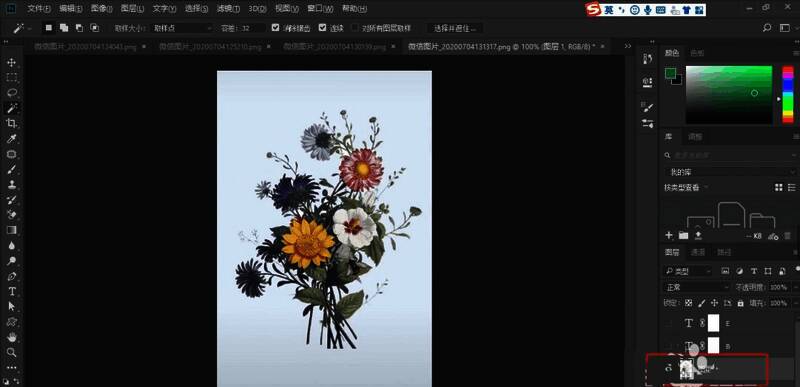Open the Help menu
800x387 pixels.
pyautogui.click(x=355, y=9)
